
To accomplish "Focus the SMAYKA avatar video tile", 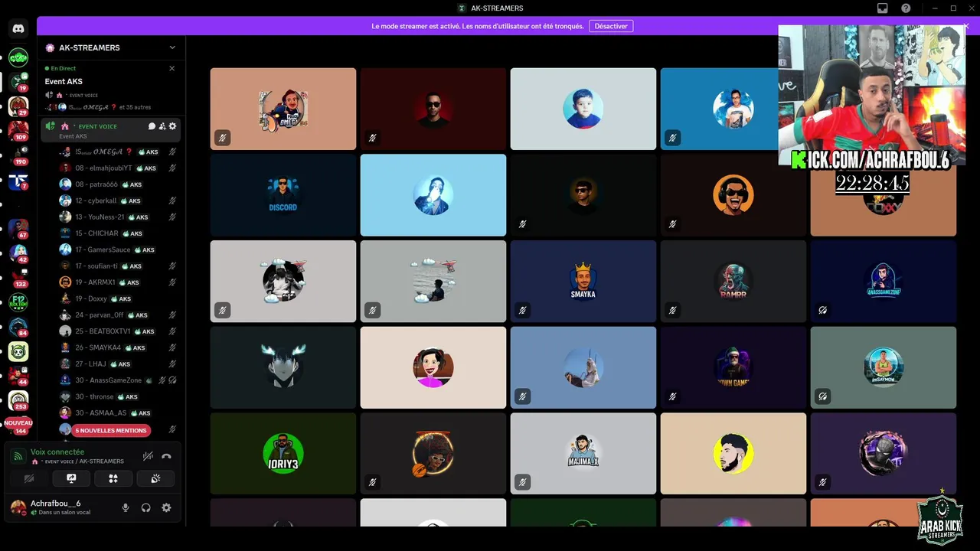I will tap(583, 282).
